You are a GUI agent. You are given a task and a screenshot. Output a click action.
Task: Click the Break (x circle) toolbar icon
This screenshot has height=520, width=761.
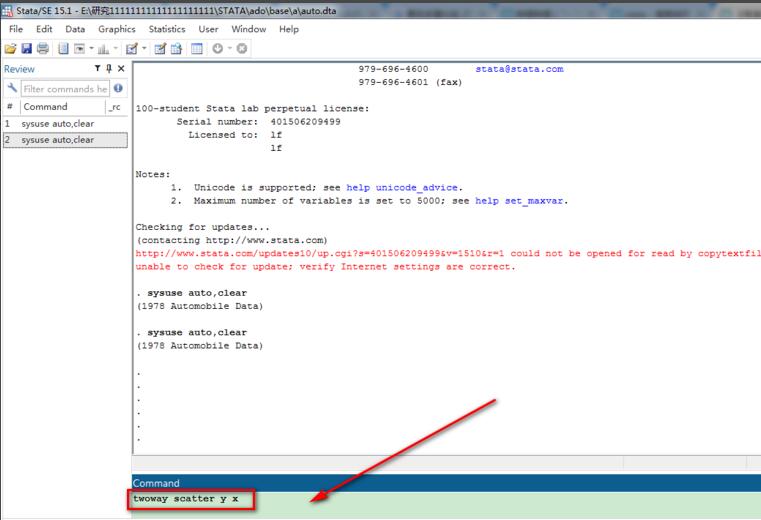pos(242,49)
